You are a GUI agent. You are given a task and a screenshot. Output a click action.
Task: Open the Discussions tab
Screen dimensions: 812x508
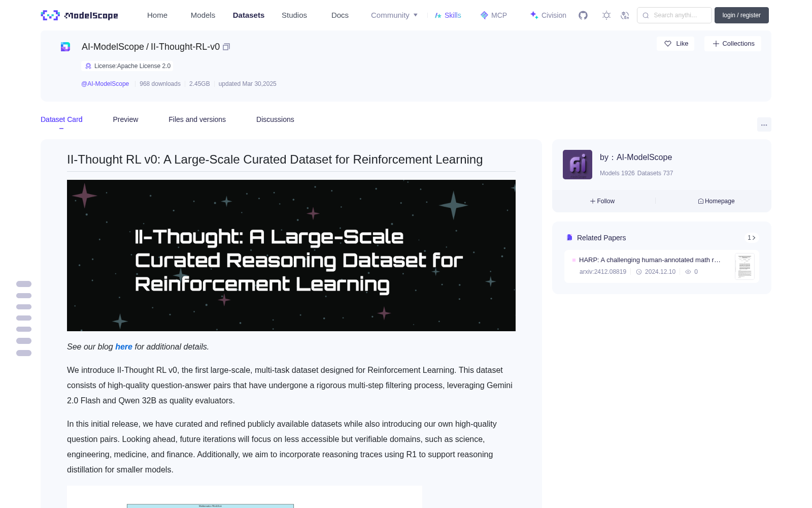coord(275,119)
